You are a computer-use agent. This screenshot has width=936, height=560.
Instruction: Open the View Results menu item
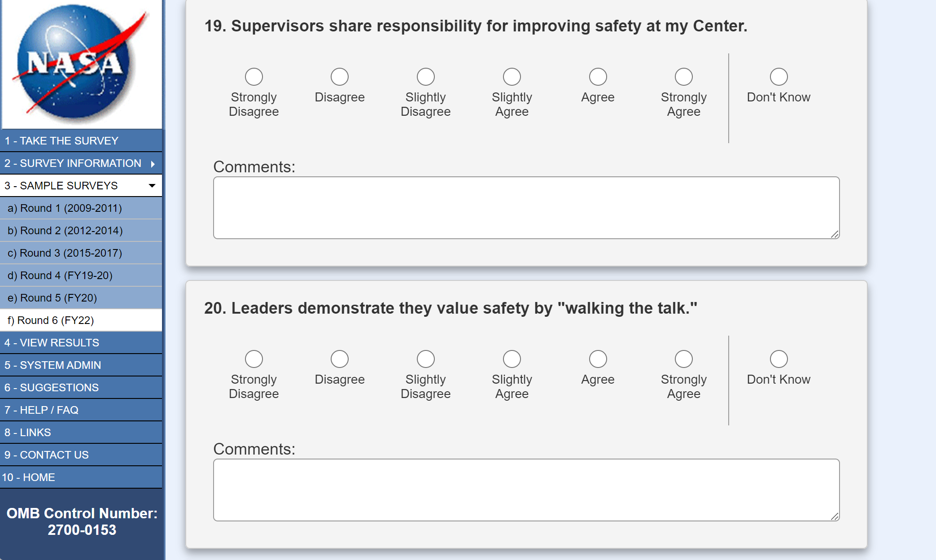(52, 343)
